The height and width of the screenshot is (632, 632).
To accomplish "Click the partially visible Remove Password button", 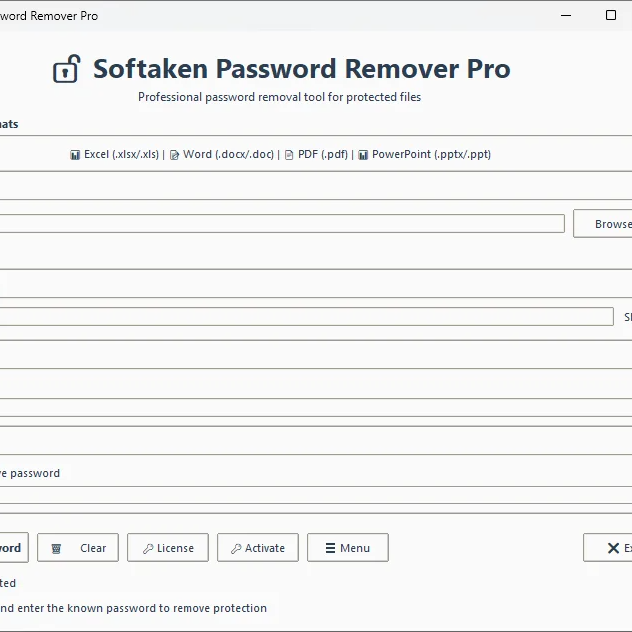I will coord(12,548).
